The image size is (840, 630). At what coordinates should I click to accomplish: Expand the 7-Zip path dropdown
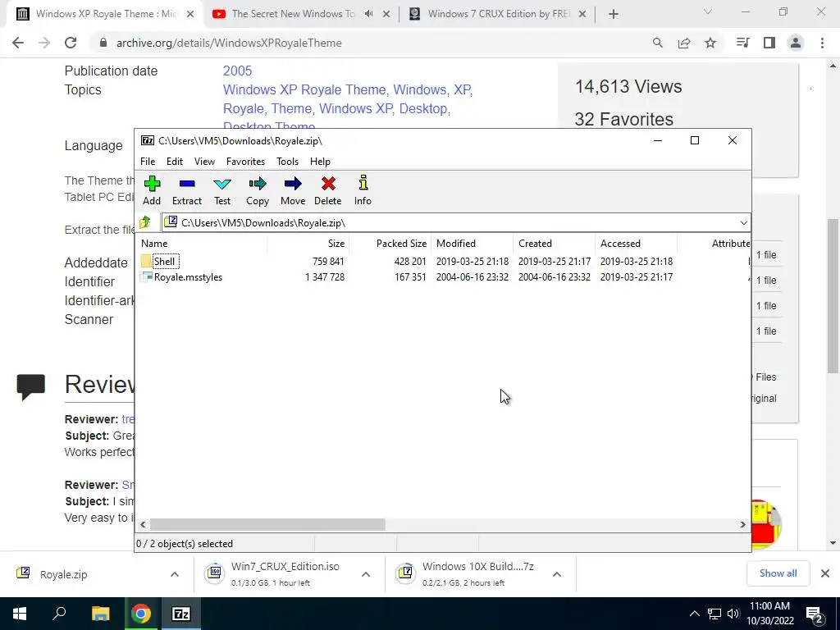tap(743, 223)
